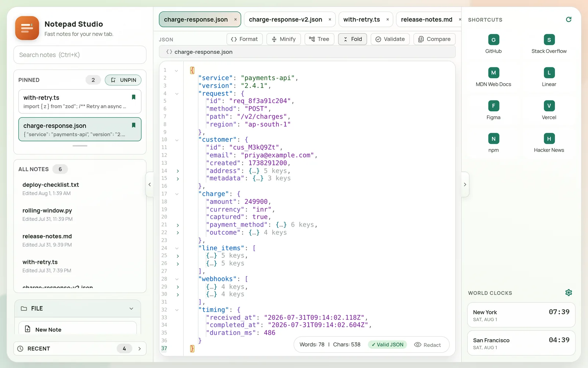588x368 pixels.
Task: Close the charge-response-v2.json tab
Action: 330,20
